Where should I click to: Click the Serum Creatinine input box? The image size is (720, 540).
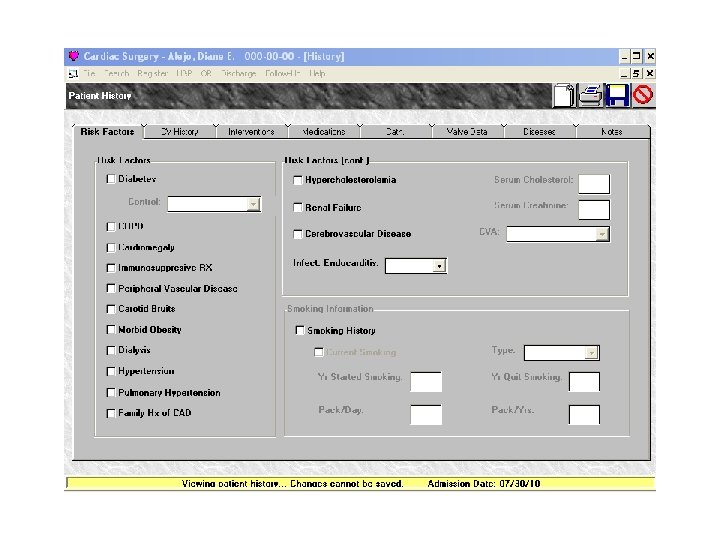(594, 210)
